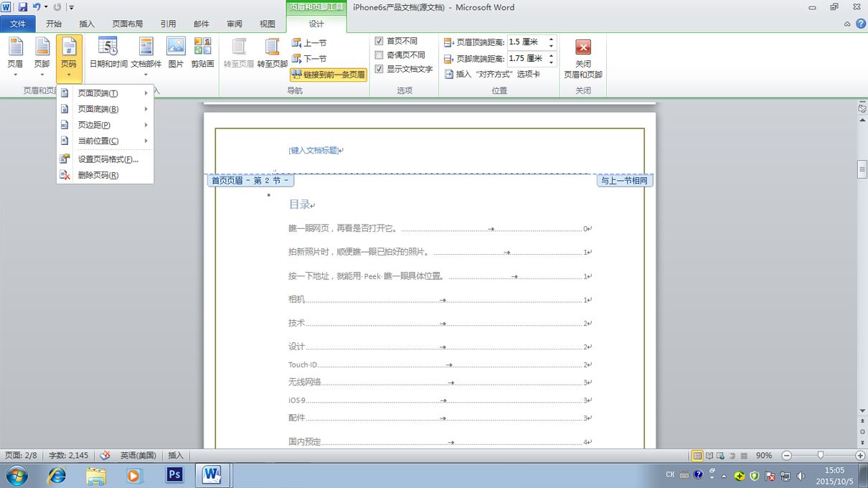Viewport: 868px width, 488px height.
Task: Click 英语(美国) language indicator
Action: pyautogui.click(x=138, y=456)
